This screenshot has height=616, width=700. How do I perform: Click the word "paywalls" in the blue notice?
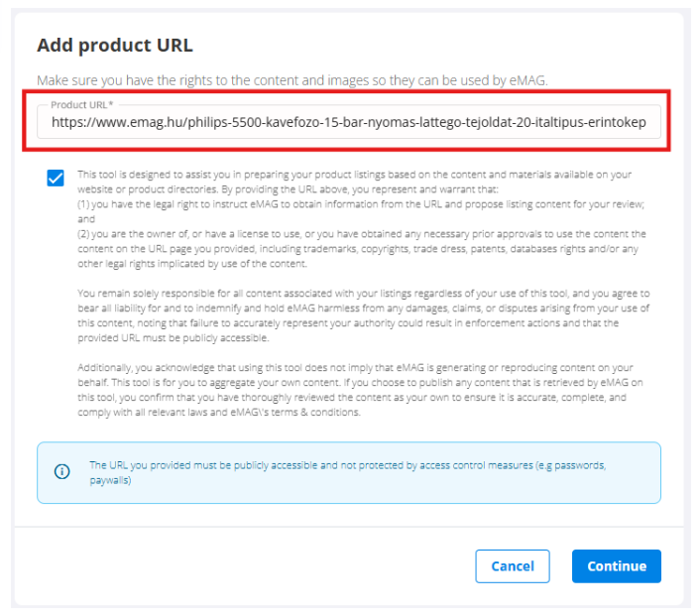pos(110,481)
